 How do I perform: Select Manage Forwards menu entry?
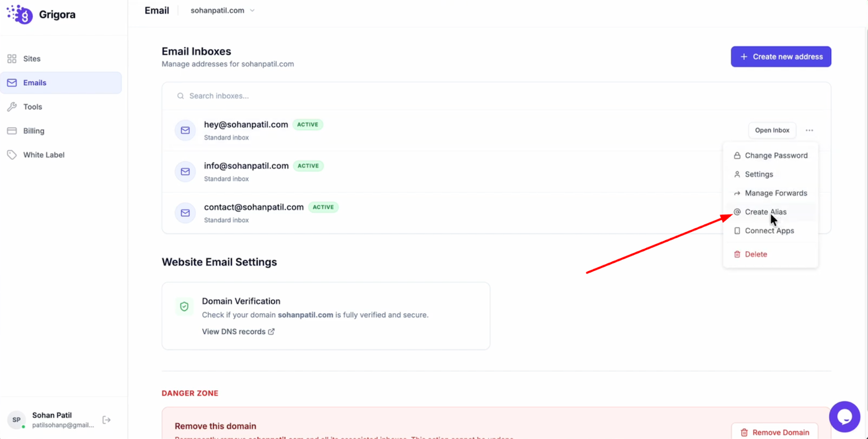776,193
